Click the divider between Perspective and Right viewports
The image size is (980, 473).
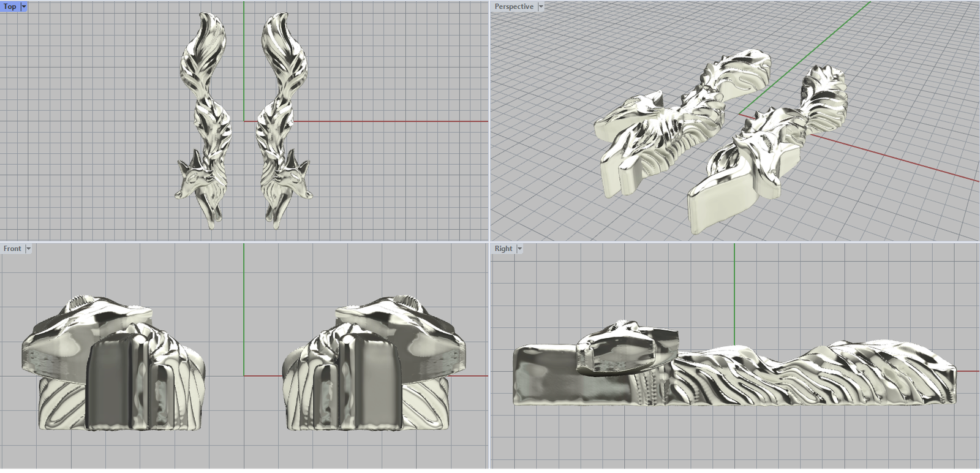(735, 241)
